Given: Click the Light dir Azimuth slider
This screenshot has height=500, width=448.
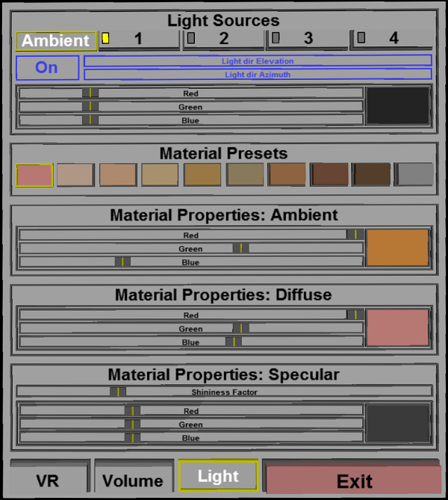Looking at the screenshot, I should pos(258,75).
